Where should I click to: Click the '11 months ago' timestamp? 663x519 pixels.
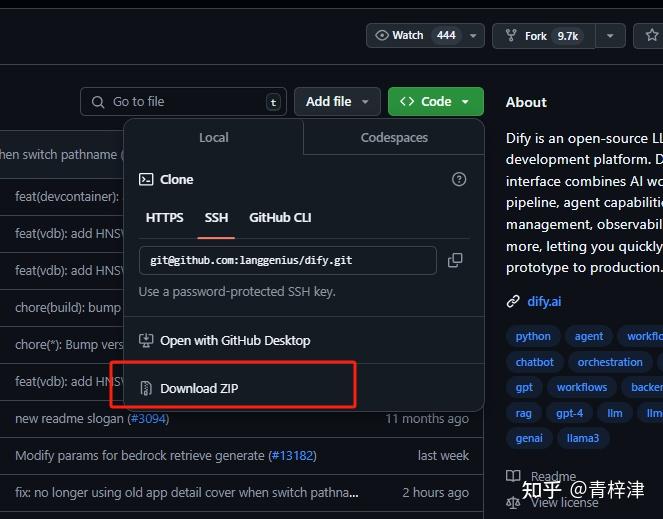427,419
